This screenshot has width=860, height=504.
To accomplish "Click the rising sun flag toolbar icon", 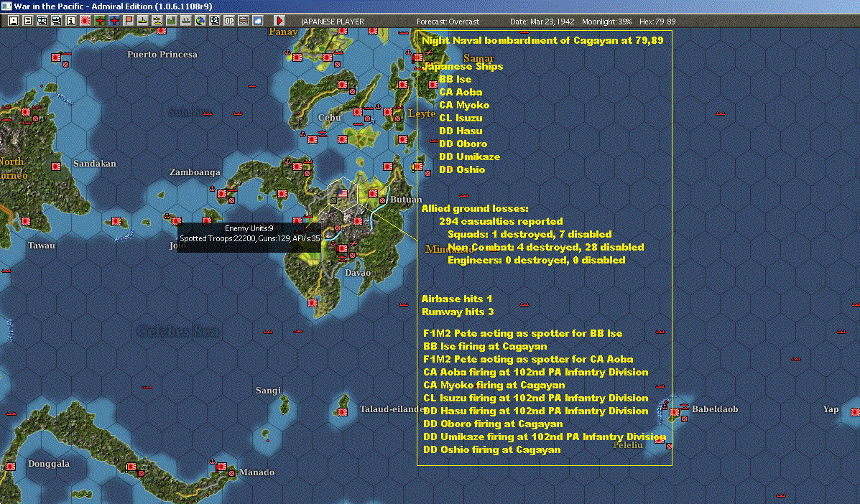I will point(85,21).
